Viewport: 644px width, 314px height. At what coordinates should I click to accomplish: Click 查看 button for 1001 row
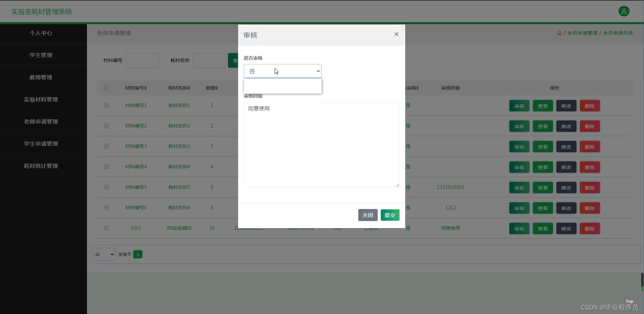click(543, 228)
